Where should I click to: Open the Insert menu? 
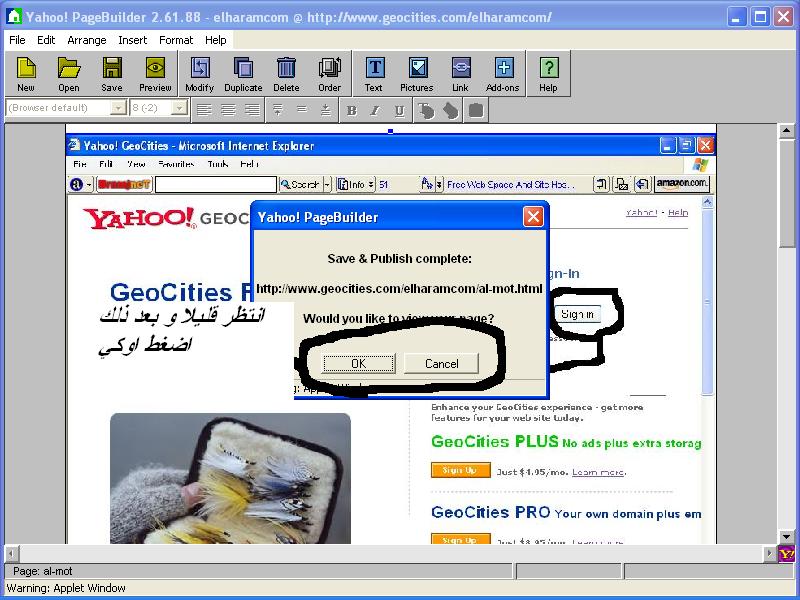[x=133, y=40]
